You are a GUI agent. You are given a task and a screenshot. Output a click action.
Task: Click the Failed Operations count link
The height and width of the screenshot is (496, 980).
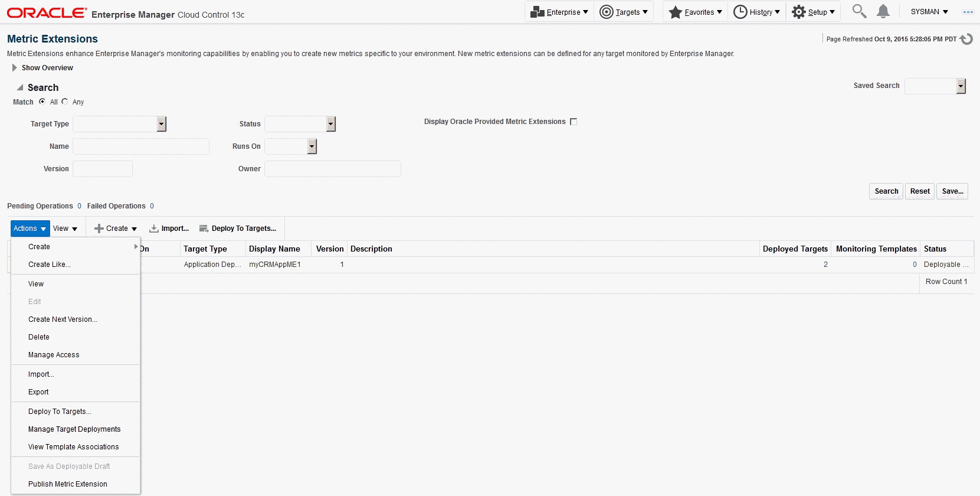click(152, 206)
